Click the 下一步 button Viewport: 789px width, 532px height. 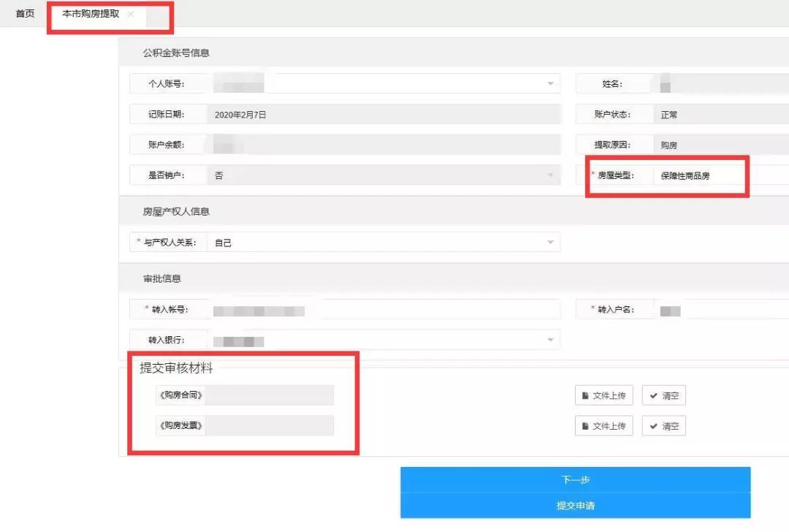click(574, 479)
